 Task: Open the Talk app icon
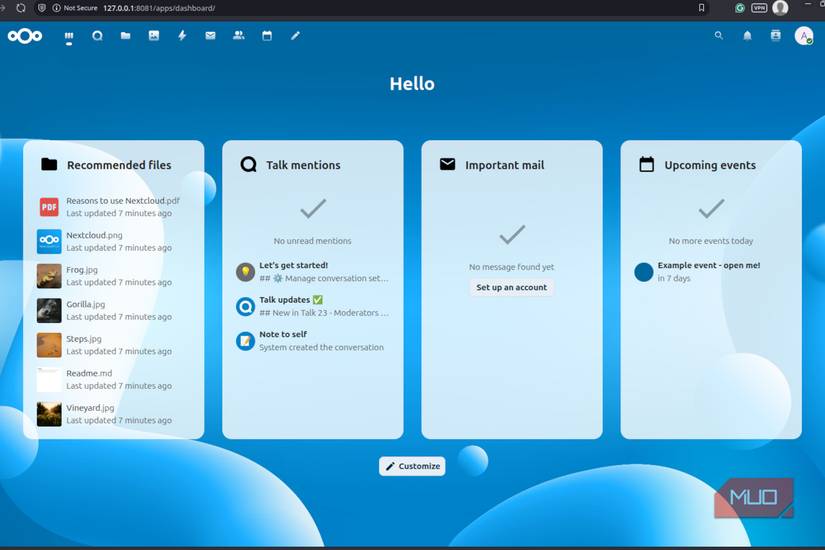pos(97,36)
